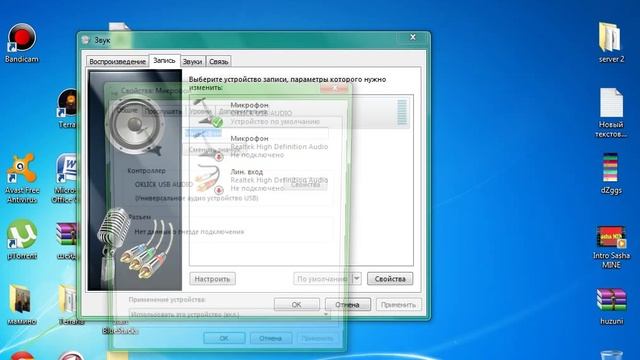Select the Realtek High Definition Audio microphone
Image resolution: width=640 pixels, height=360 pixels.
[299, 146]
